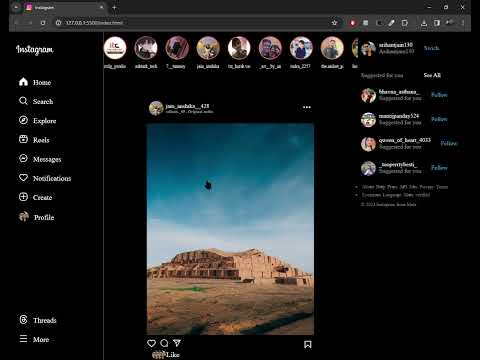
Task: Click the browser address bar URL
Action: [94, 23]
